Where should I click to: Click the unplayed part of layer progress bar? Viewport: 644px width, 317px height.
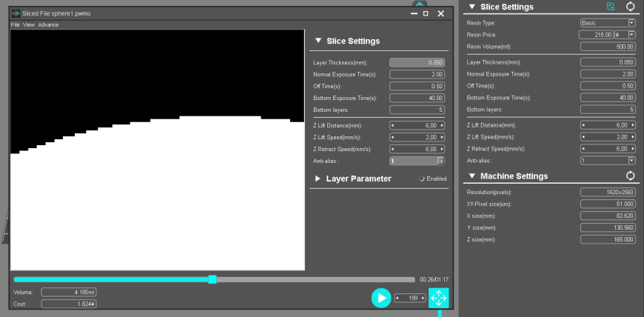[315, 279]
